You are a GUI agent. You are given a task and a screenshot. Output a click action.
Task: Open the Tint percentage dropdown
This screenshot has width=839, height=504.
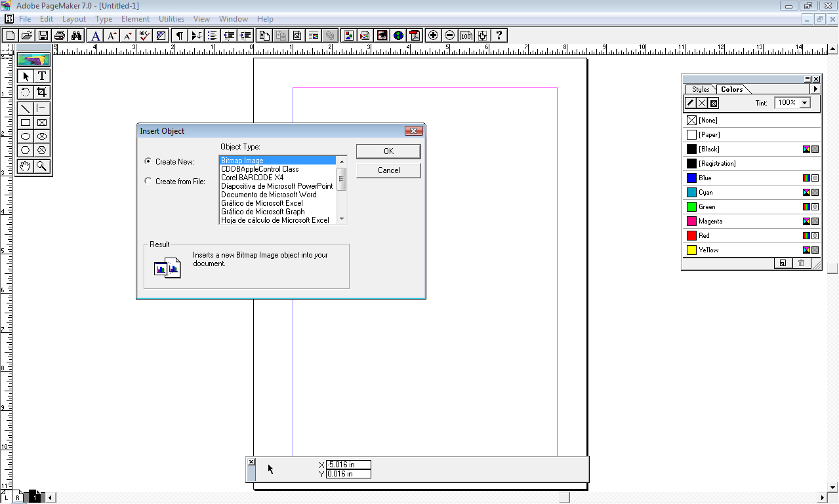coord(805,103)
